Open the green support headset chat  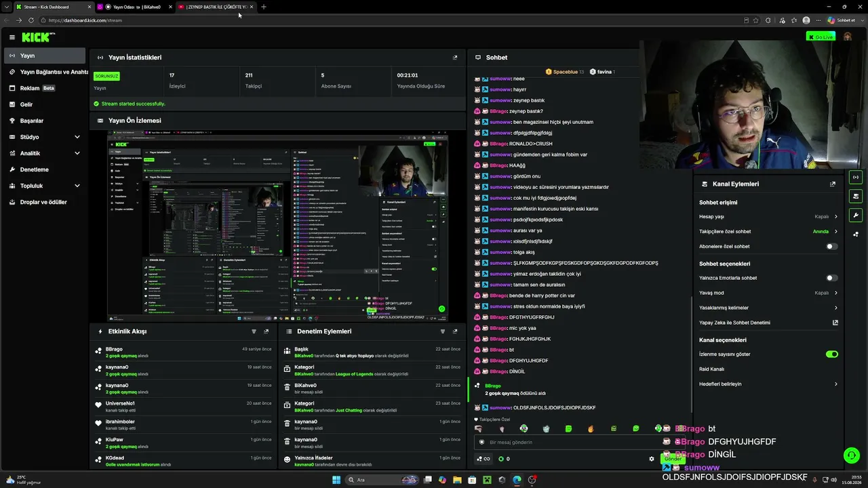850,455
